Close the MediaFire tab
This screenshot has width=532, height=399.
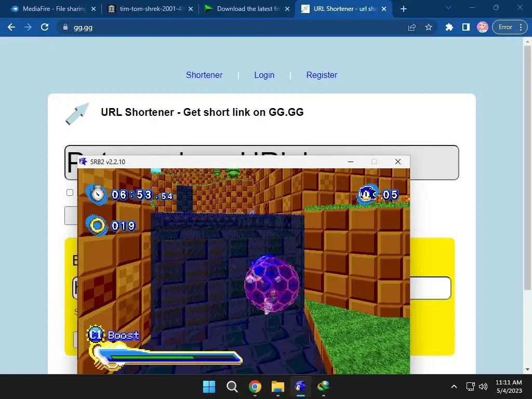94,9
